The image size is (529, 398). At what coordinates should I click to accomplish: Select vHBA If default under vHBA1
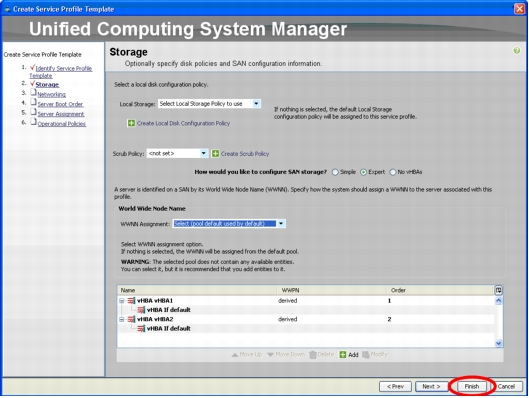point(306,310)
